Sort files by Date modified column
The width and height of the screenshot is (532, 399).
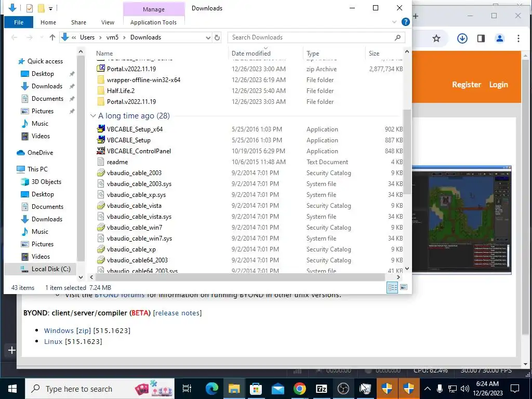coord(251,54)
